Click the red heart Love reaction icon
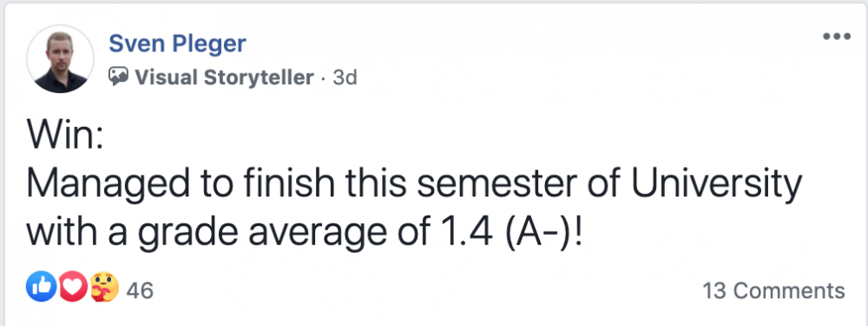The image size is (868, 326). [73, 287]
